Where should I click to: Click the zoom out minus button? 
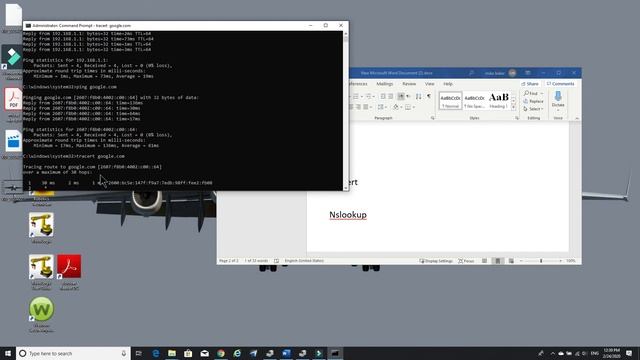click(x=521, y=260)
